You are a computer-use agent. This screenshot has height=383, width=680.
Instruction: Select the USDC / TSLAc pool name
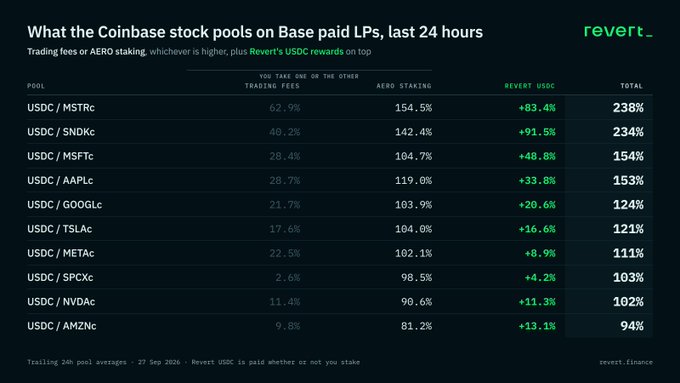click(x=59, y=229)
